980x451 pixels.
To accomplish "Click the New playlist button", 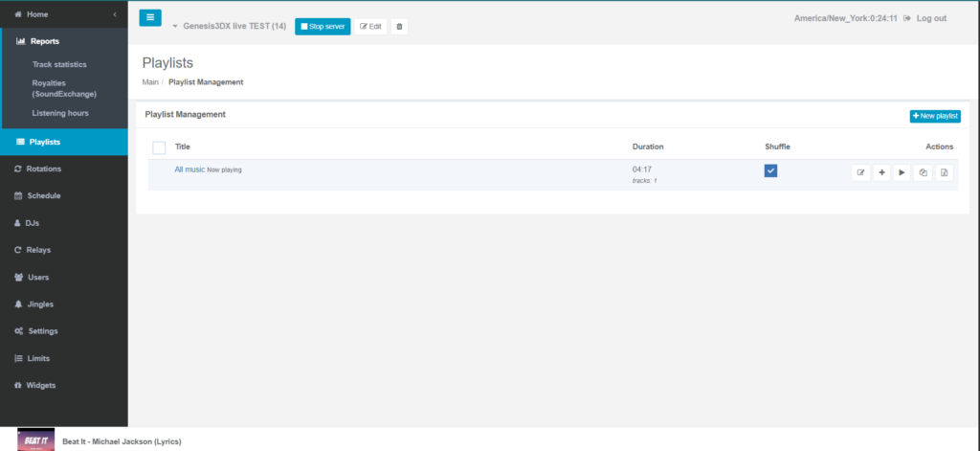I will (x=934, y=116).
